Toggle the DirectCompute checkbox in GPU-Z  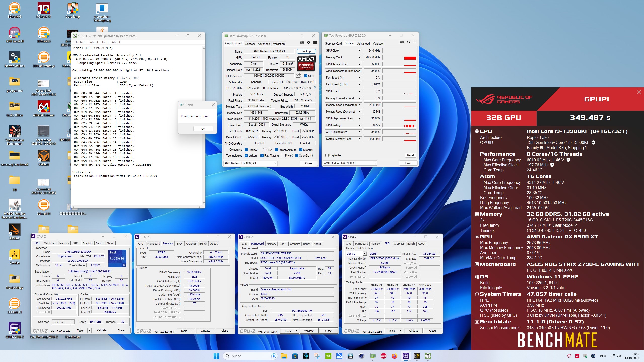pyautogui.click(x=276, y=150)
